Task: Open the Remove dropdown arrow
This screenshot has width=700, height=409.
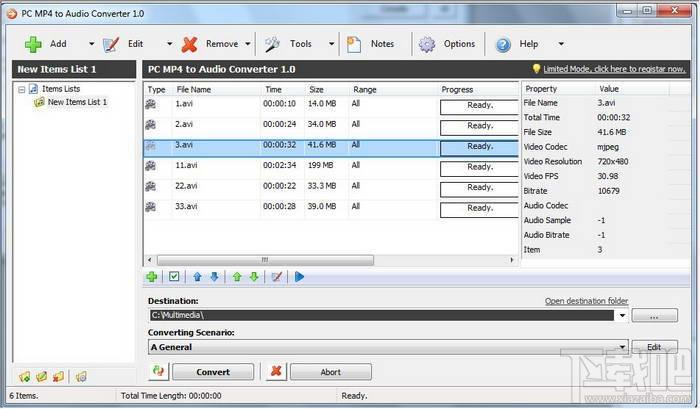Action: click(x=248, y=44)
